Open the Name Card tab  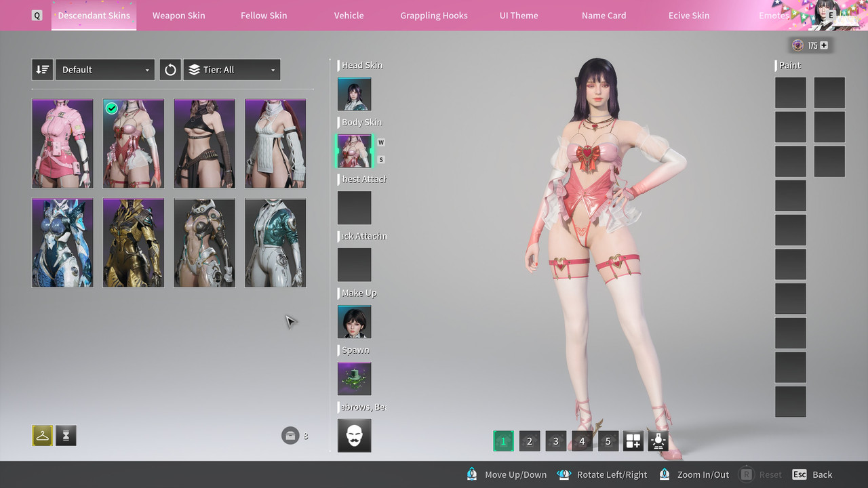(604, 15)
